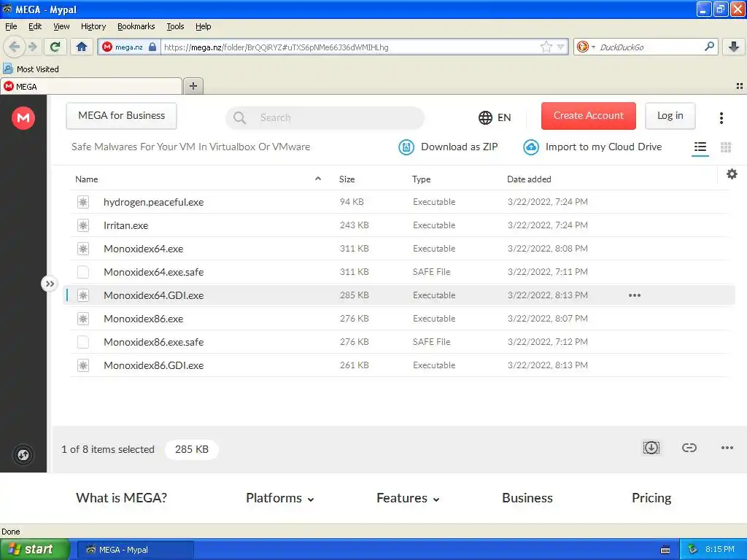Click the get link icon in the selection bar
Image resolution: width=747 pixels, height=560 pixels.
point(689,448)
